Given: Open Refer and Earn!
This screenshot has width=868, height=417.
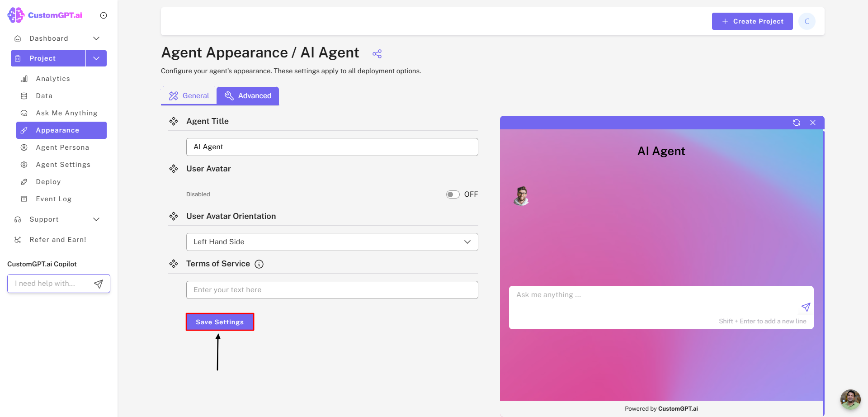Looking at the screenshot, I should click(58, 240).
